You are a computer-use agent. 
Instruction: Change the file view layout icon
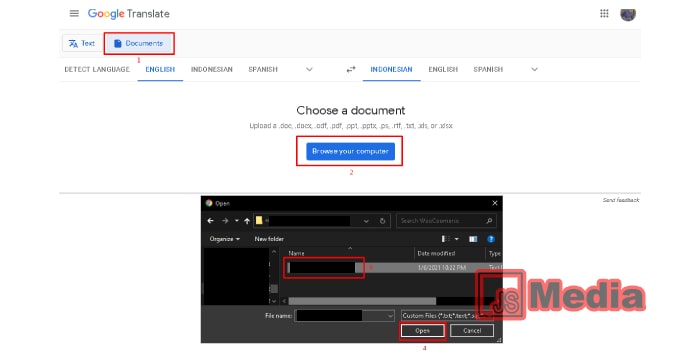[x=446, y=239]
